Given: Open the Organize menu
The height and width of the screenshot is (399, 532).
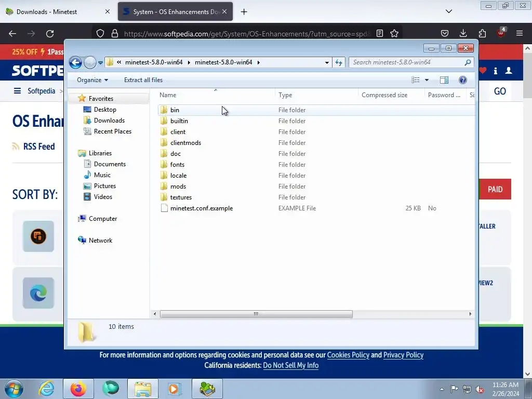Looking at the screenshot, I should click(92, 80).
